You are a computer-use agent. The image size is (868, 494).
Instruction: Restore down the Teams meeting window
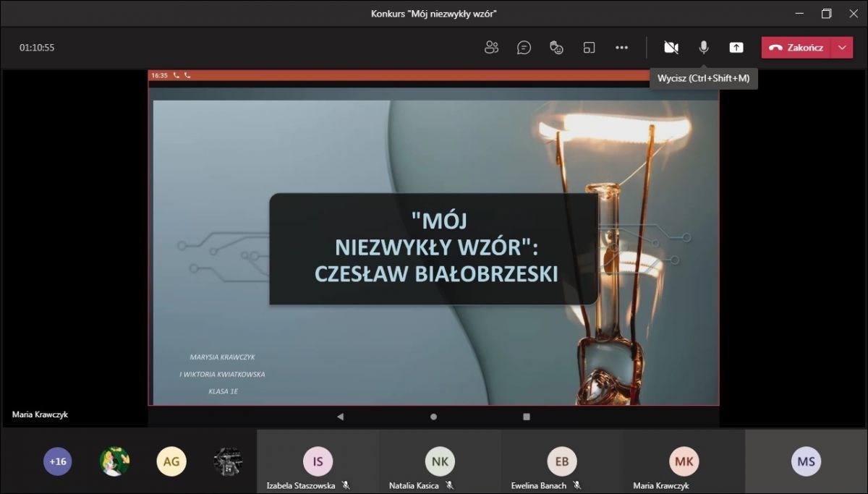pyautogui.click(x=826, y=14)
